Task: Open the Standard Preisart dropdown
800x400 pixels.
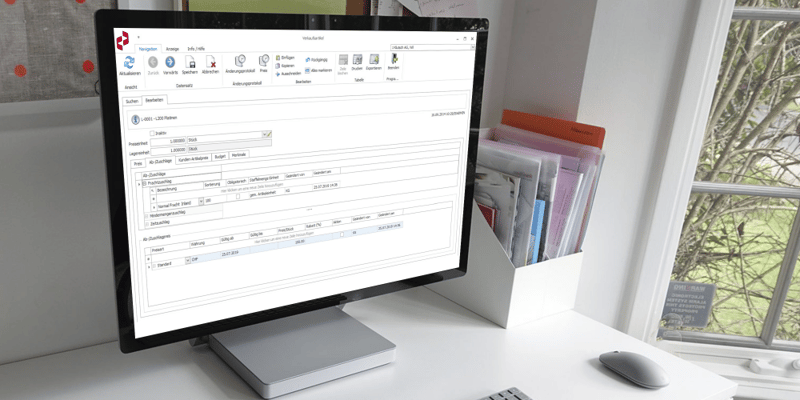Action: pyautogui.click(x=187, y=261)
